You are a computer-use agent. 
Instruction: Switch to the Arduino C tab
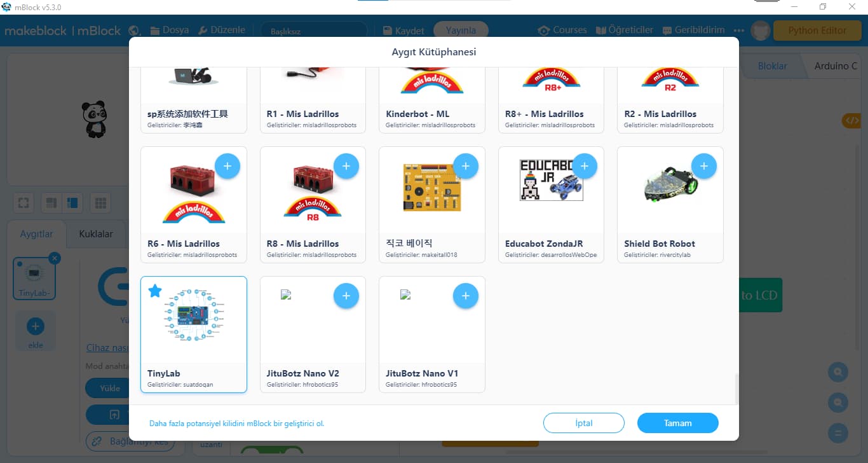(835, 66)
